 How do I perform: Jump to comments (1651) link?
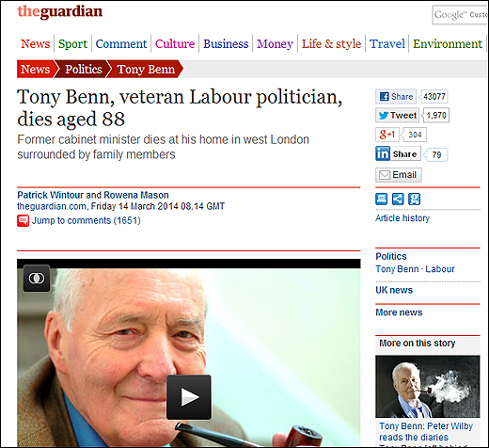[x=87, y=220]
